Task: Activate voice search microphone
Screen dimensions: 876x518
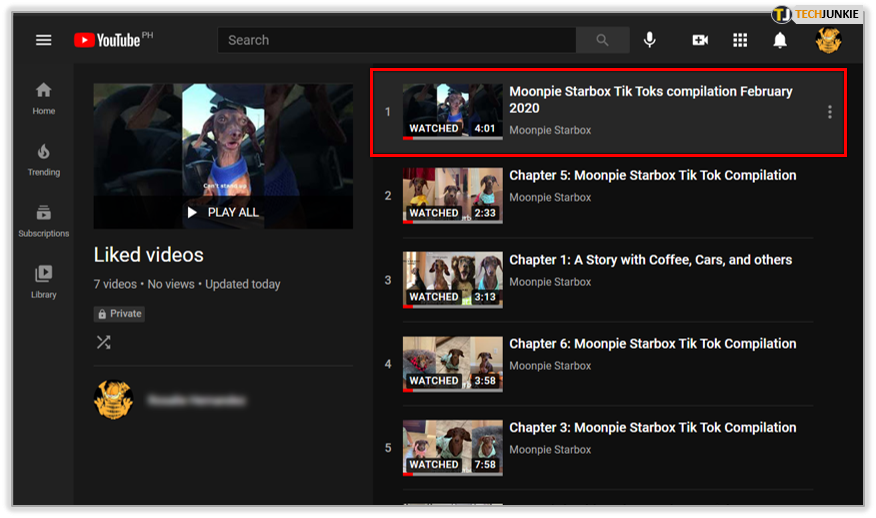Action: (650, 40)
